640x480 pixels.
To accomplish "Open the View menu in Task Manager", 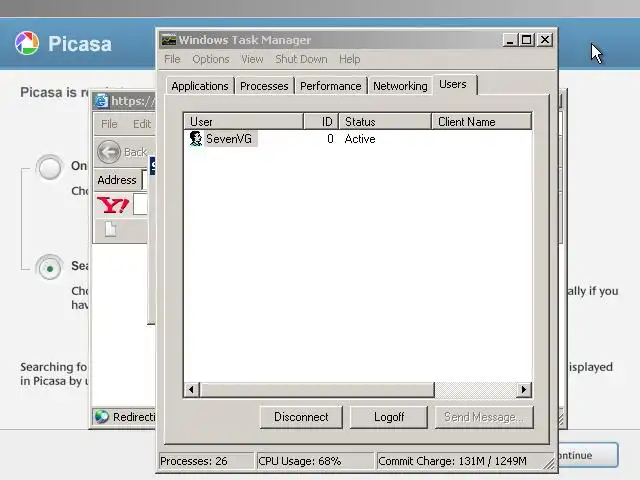I will coord(252,59).
